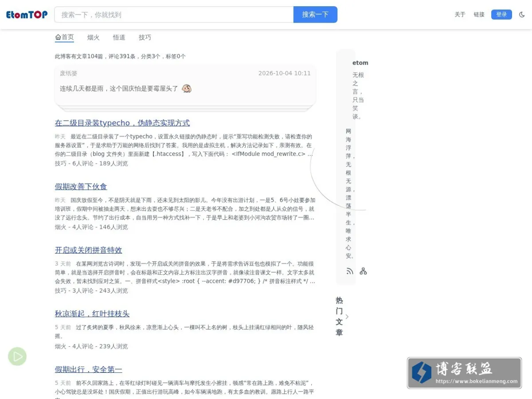Open article 秋凉渐起，红叶挂枝头

(x=92, y=314)
